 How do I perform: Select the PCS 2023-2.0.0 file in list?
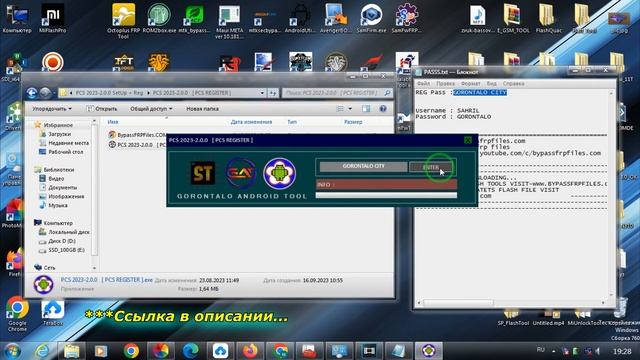pyautogui.click(x=137, y=145)
